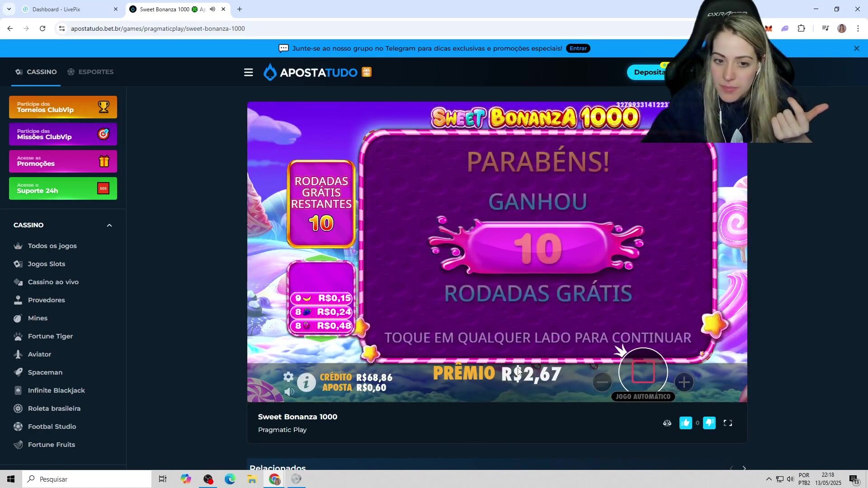Open the game info icon
Screen dimensions: 868x488
point(306,383)
